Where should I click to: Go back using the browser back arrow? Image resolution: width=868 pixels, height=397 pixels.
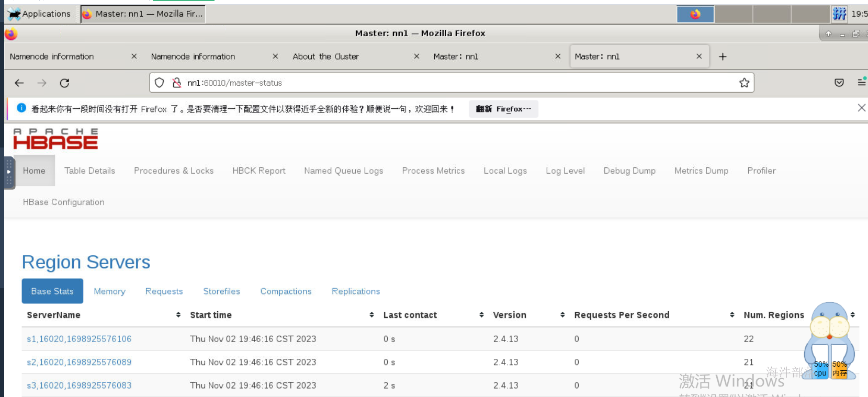click(19, 83)
